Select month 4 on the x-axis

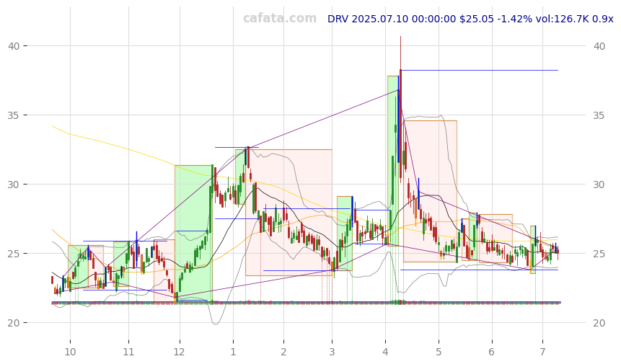[385, 352]
